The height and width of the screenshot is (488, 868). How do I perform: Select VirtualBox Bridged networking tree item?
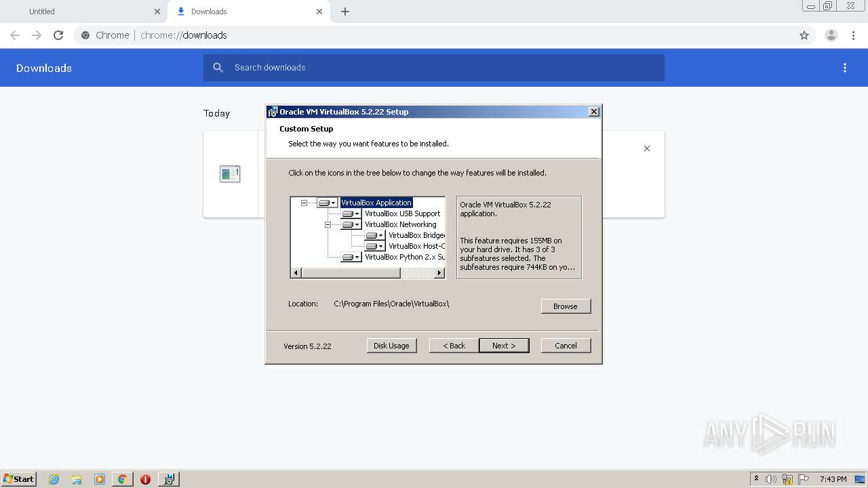[416, 235]
